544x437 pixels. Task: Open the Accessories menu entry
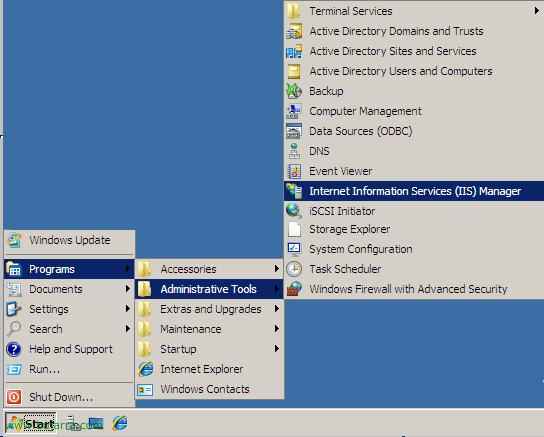(x=209, y=269)
